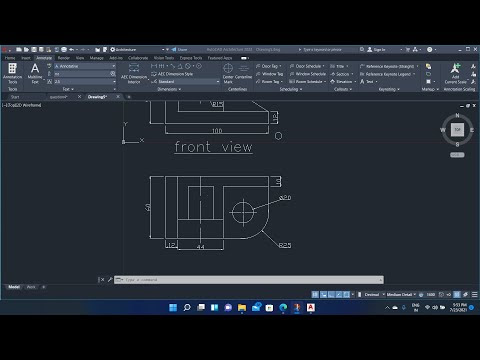Switch to the Express Tools ribbon tab
Image resolution: width=480 pixels, height=360 pixels.
[191, 58]
